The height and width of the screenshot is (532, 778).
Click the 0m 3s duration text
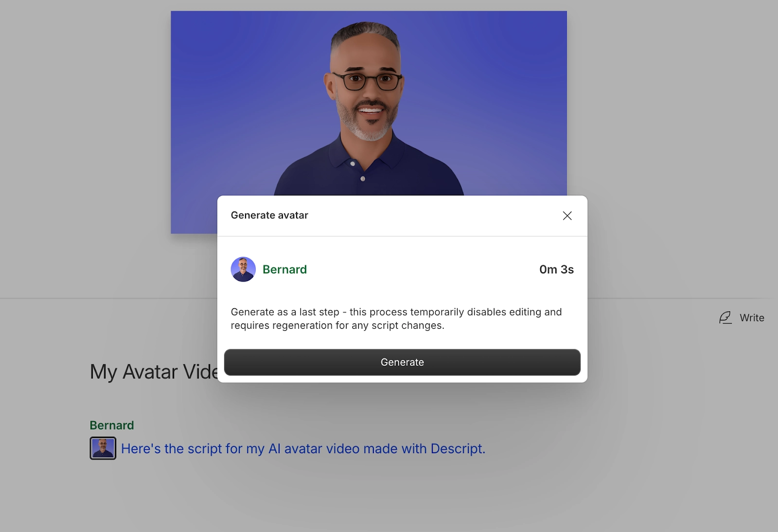[x=556, y=269]
